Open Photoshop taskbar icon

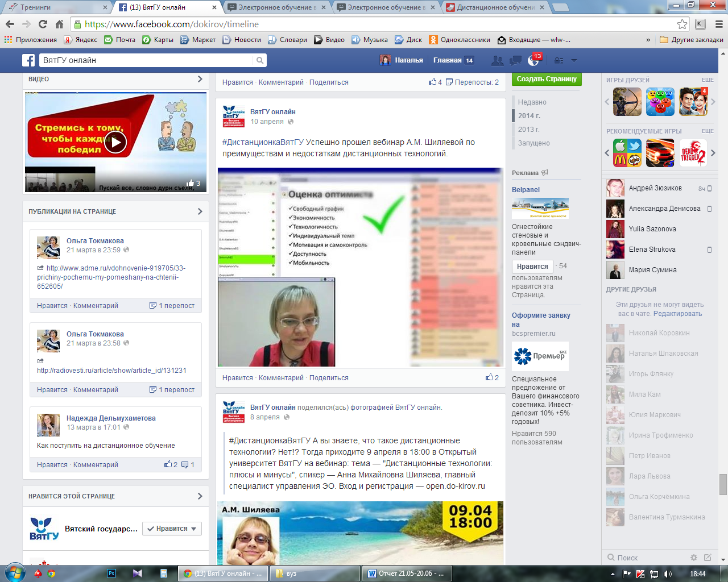click(x=111, y=573)
